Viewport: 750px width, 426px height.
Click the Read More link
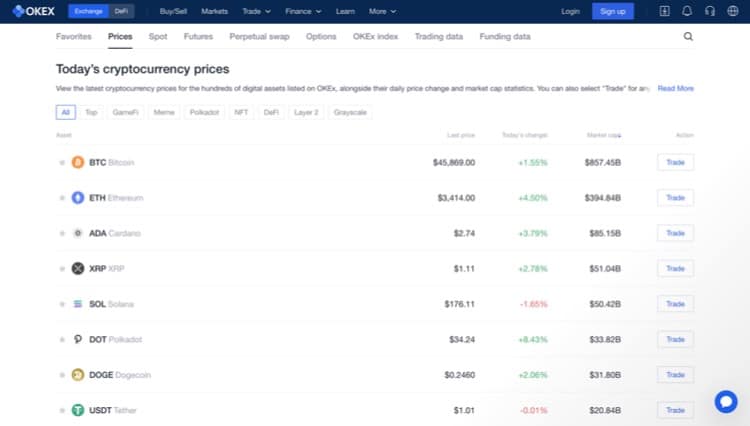675,88
